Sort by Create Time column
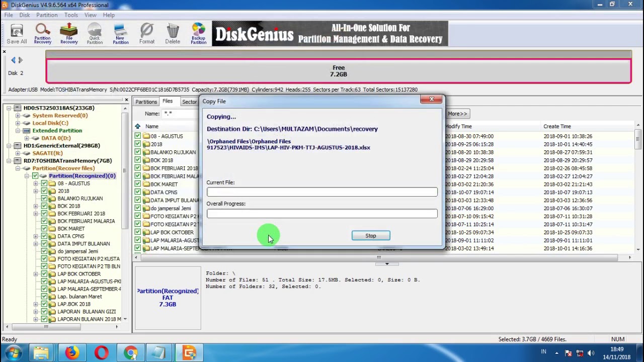Image resolution: width=644 pixels, height=362 pixels. coord(587,126)
